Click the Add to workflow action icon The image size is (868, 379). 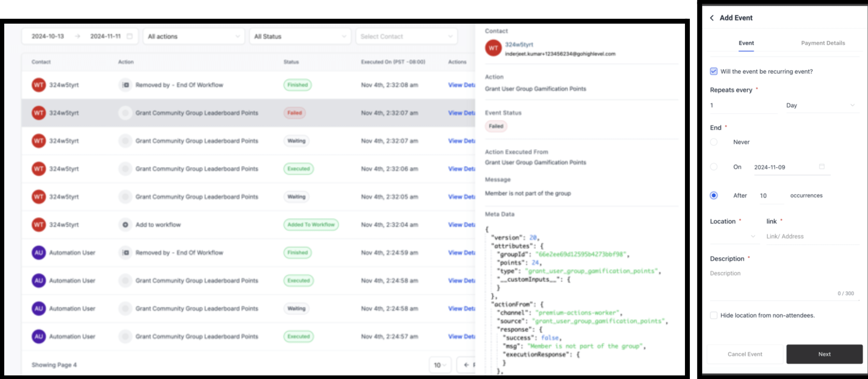tap(125, 224)
